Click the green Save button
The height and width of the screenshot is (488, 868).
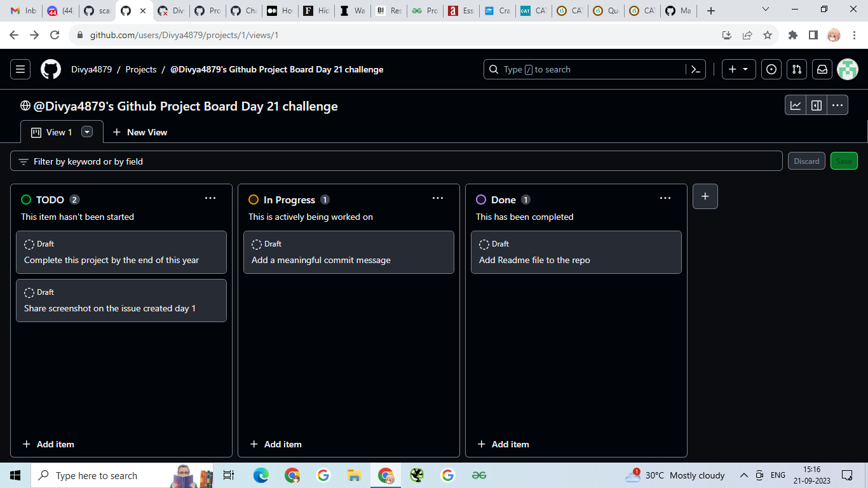tap(844, 161)
